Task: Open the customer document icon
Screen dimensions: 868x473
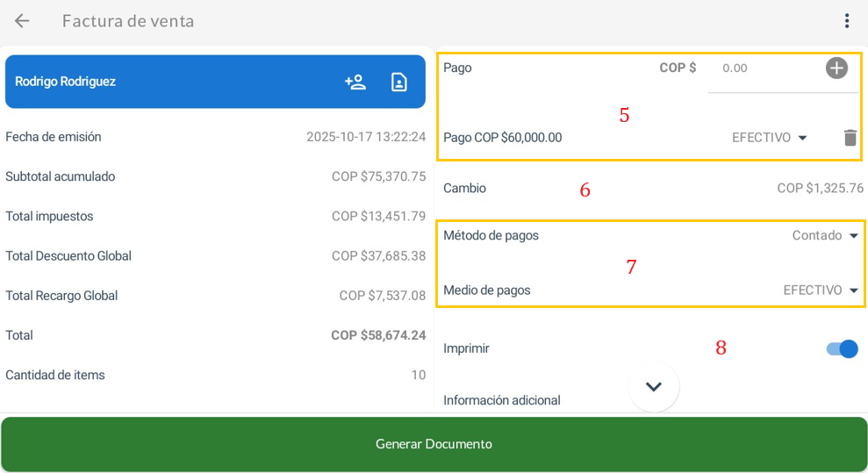Action: click(x=399, y=82)
